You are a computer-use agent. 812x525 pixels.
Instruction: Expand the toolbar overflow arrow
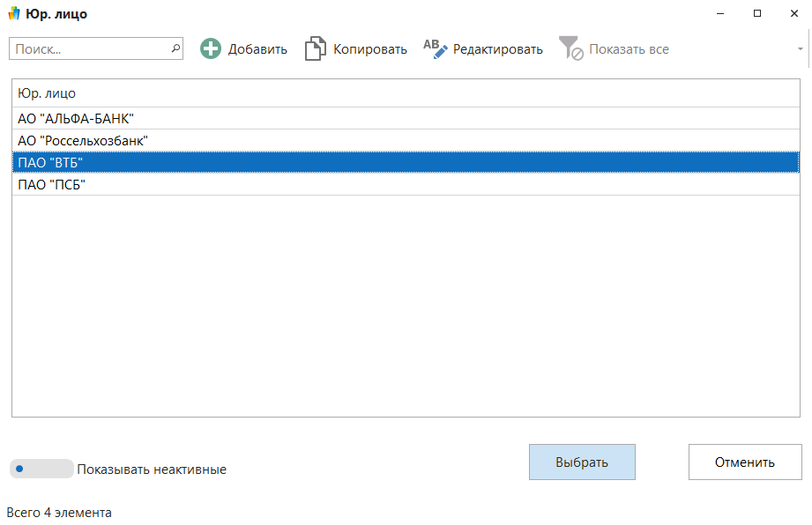801,49
